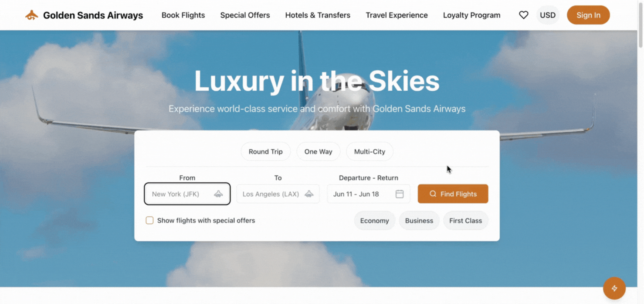Expand the New York departure airport selector
This screenshot has height=304, width=644.
(187, 194)
